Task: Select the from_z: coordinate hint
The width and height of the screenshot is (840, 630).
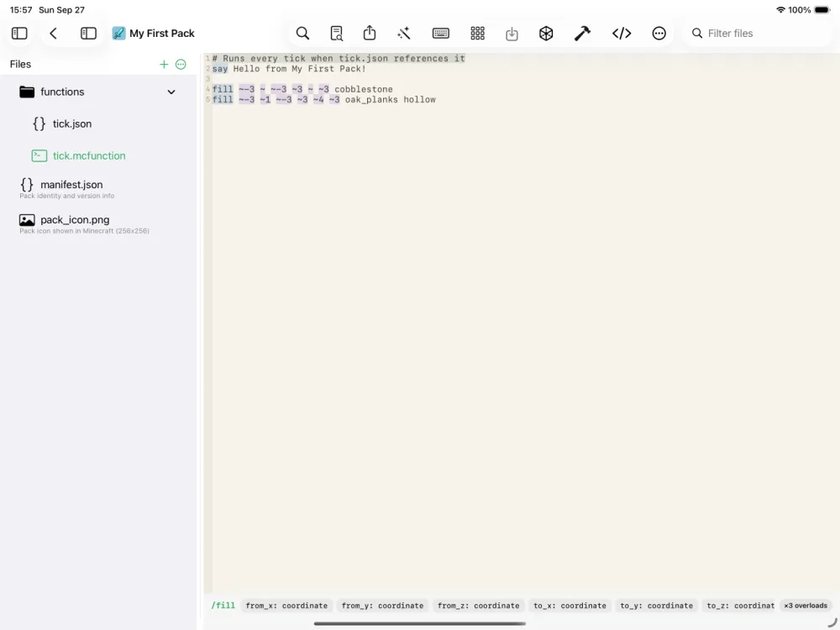Action: click(479, 606)
